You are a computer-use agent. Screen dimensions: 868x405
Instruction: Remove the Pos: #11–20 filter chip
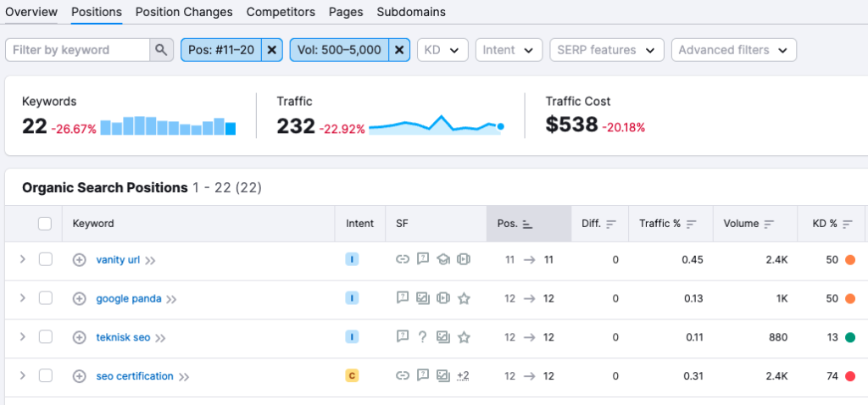coord(271,50)
